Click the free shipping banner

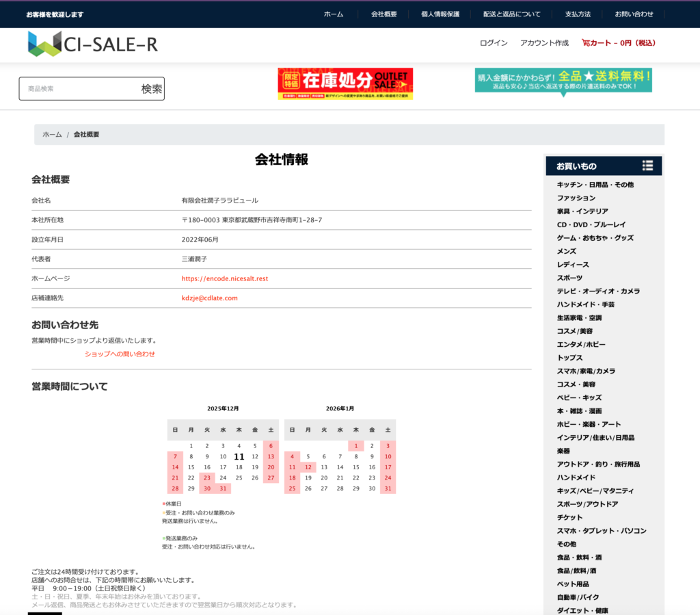(x=563, y=81)
